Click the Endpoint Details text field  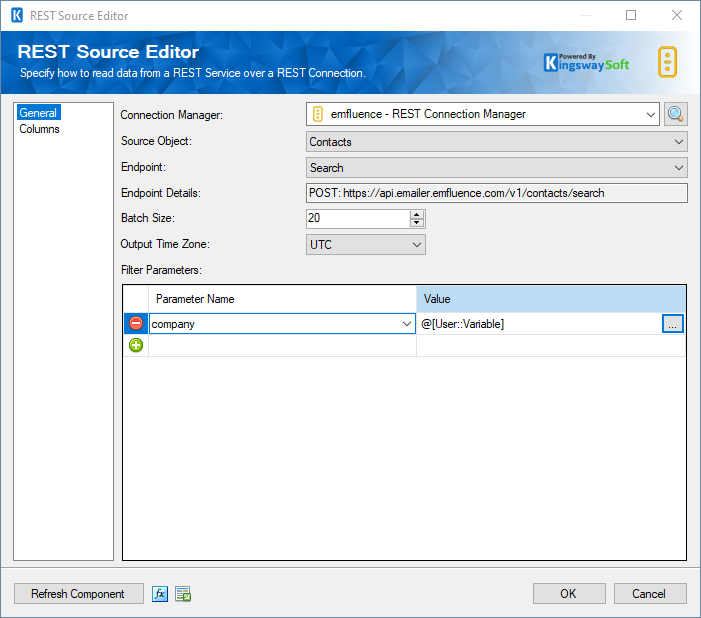(x=497, y=193)
